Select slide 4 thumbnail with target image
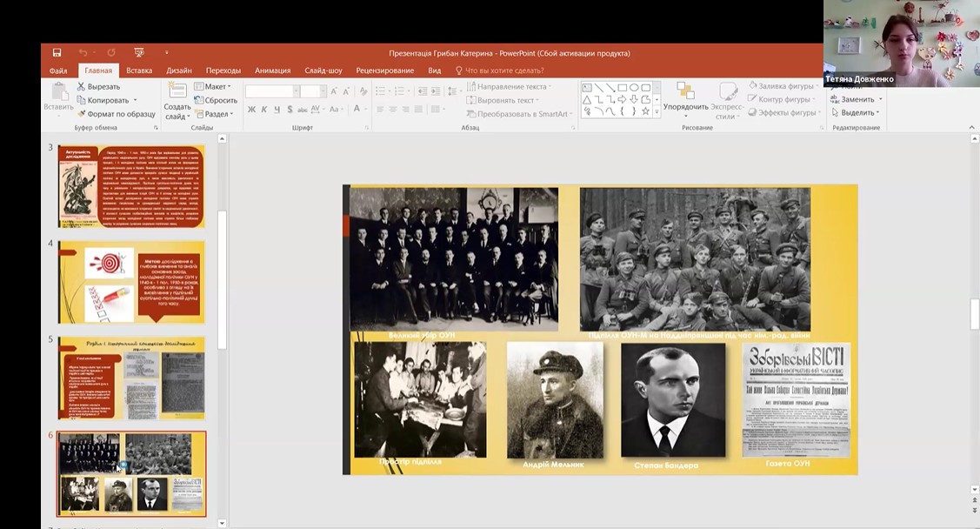 pyautogui.click(x=131, y=282)
